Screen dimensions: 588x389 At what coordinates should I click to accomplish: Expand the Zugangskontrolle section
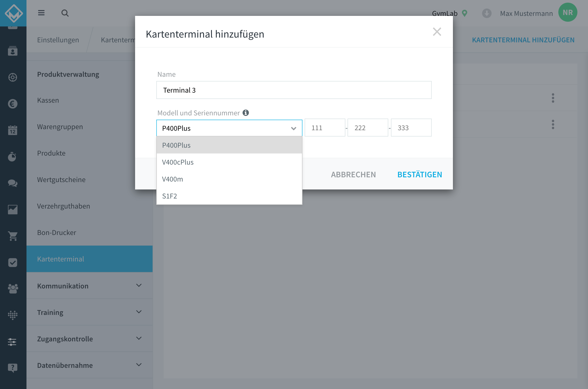pos(90,339)
